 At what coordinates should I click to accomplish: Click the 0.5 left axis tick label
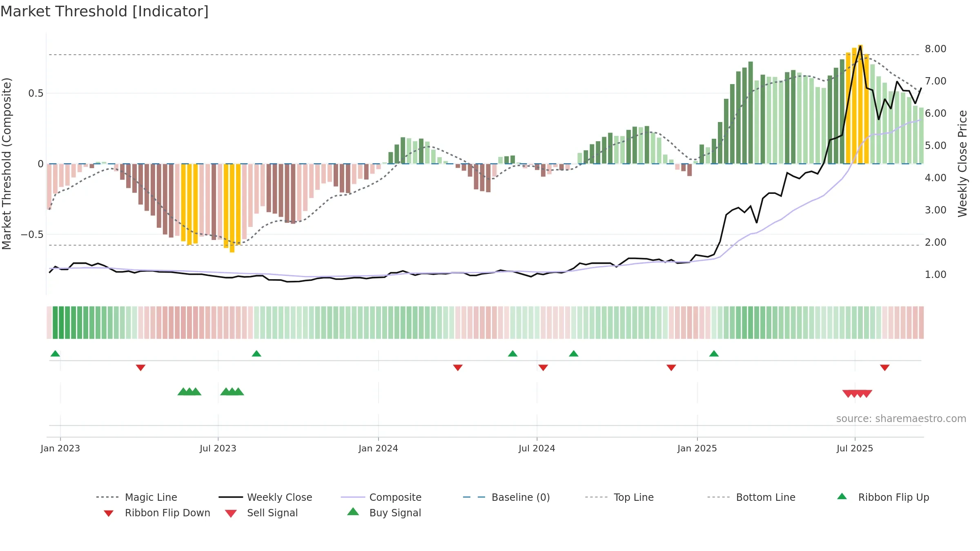point(36,93)
